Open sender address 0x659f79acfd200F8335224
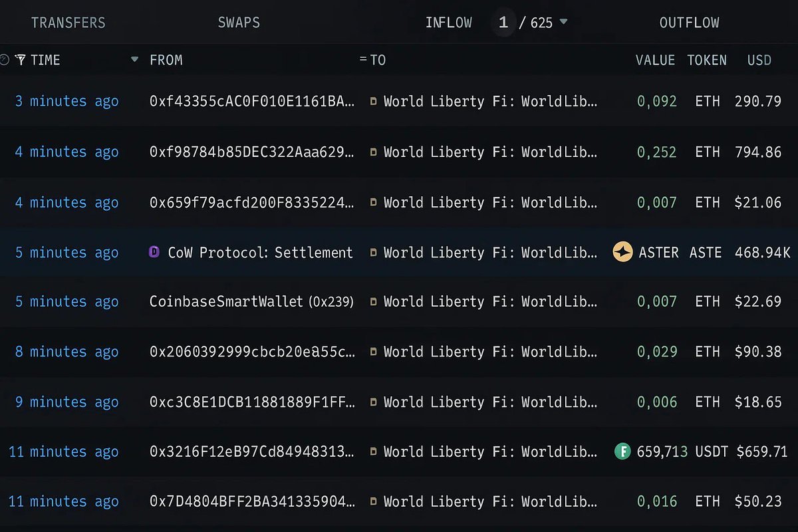The width and height of the screenshot is (798, 532). [x=252, y=202]
